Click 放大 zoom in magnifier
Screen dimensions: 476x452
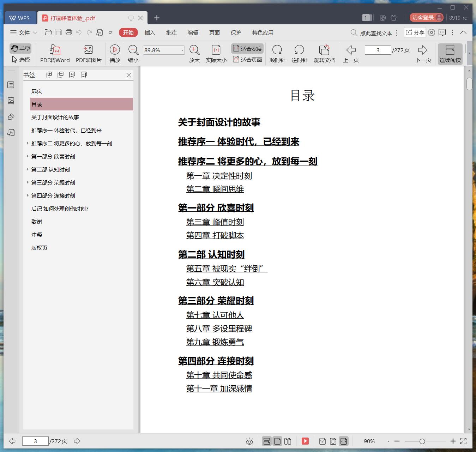194,54
